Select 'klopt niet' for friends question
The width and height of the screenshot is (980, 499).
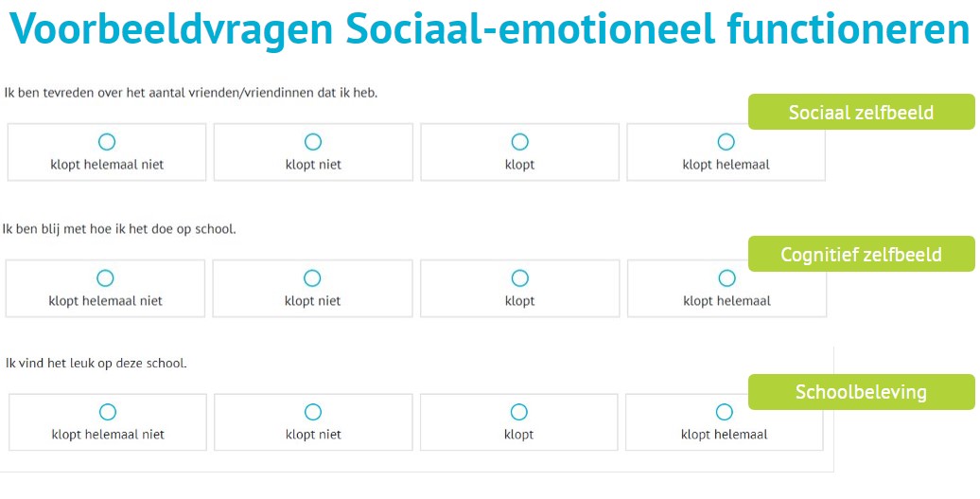pos(313,142)
